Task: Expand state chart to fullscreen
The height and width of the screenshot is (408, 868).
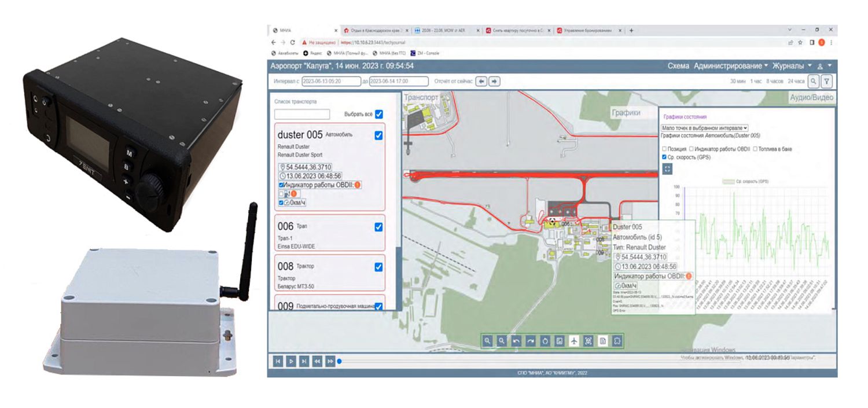Action: tap(668, 168)
